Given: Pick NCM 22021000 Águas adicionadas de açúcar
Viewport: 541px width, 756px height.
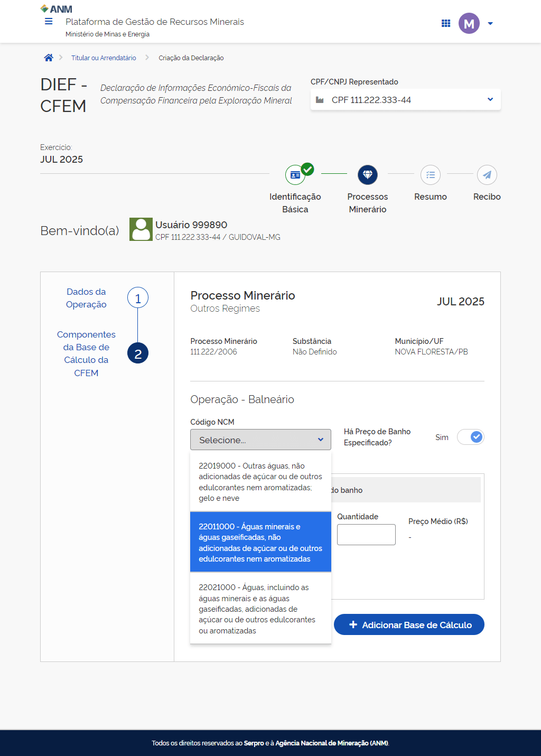Looking at the screenshot, I should pos(260,609).
